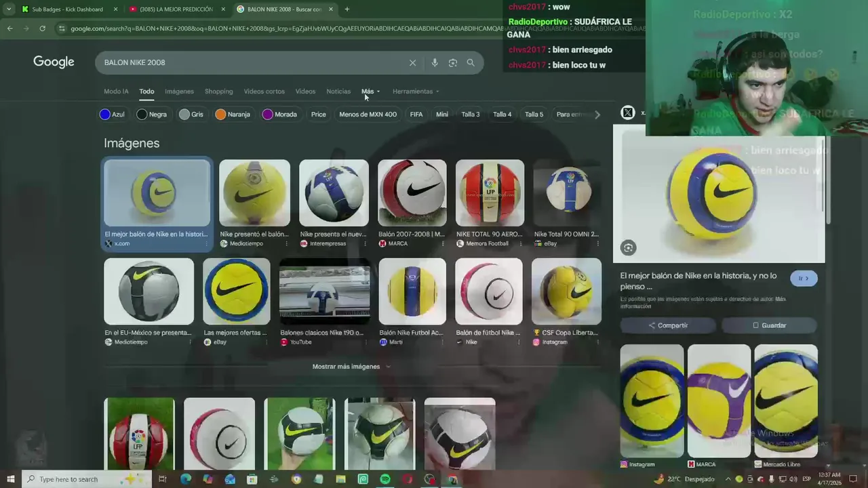Filter by Gris color chip
Image resolution: width=868 pixels, height=488 pixels.
point(191,115)
